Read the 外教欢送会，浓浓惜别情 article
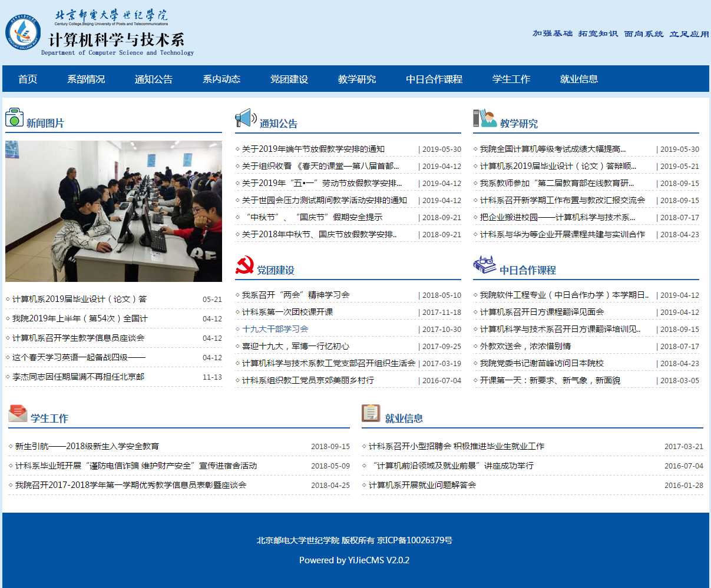Image resolution: width=711 pixels, height=588 pixels. [525, 346]
